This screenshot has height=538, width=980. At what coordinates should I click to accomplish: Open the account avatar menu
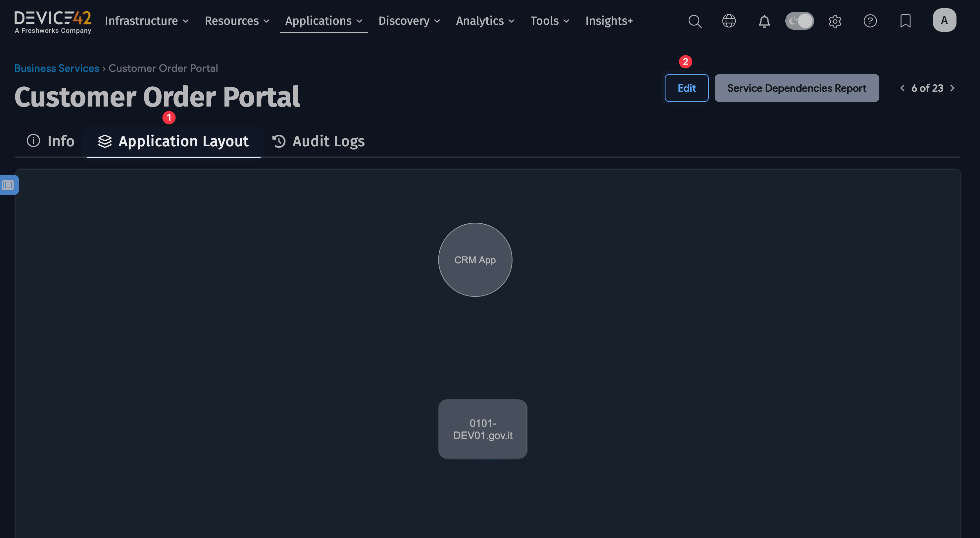[x=944, y=20]
